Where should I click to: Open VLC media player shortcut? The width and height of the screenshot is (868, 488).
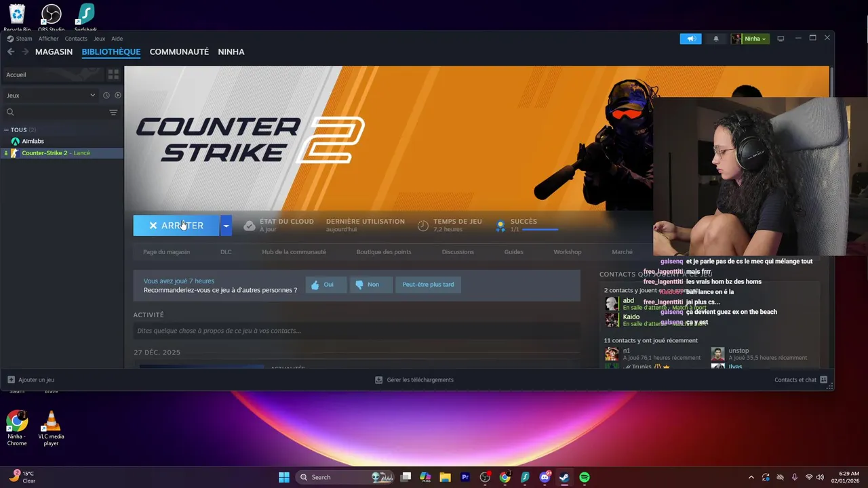click(x=51, y=428)
